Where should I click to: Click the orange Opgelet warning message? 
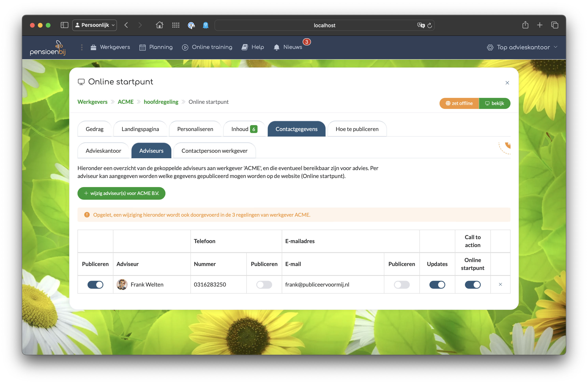tap(294, 215)
